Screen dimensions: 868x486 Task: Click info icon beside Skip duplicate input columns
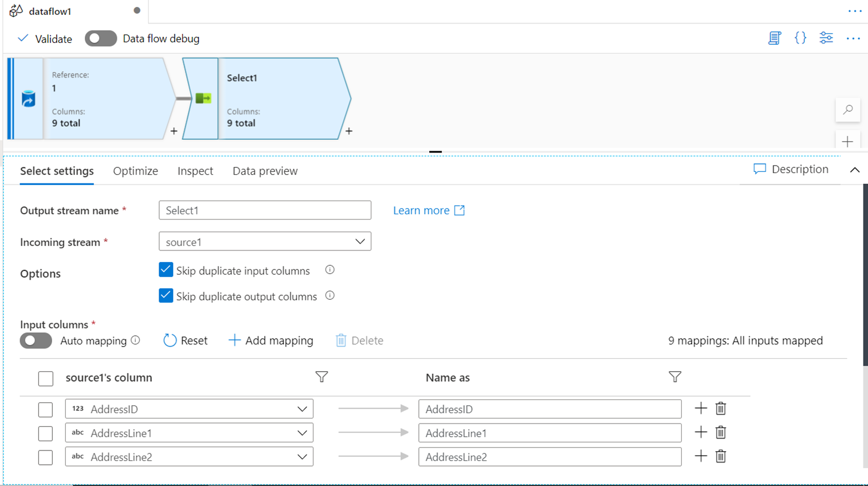tap(330, 270)
